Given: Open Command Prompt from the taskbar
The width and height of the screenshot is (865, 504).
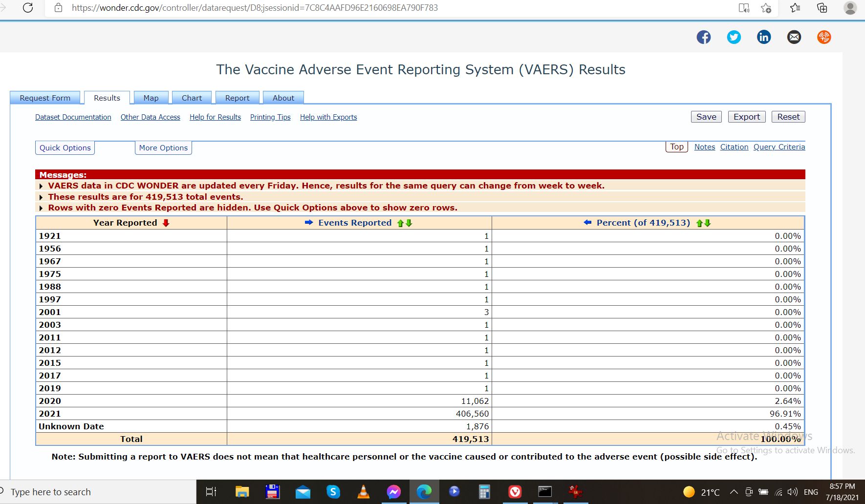Looking at the screenshot, I should (x=545, y=492).
